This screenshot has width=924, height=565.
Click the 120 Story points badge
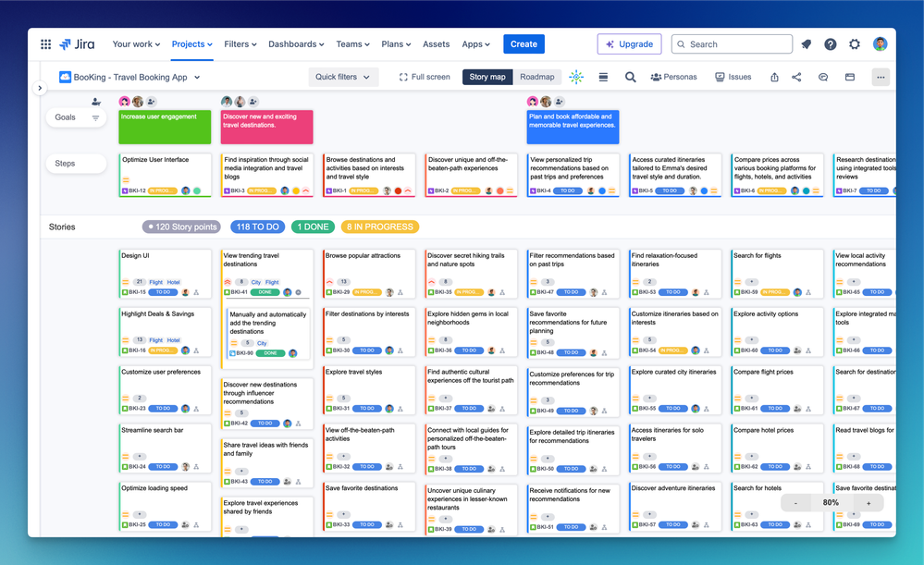182,227
